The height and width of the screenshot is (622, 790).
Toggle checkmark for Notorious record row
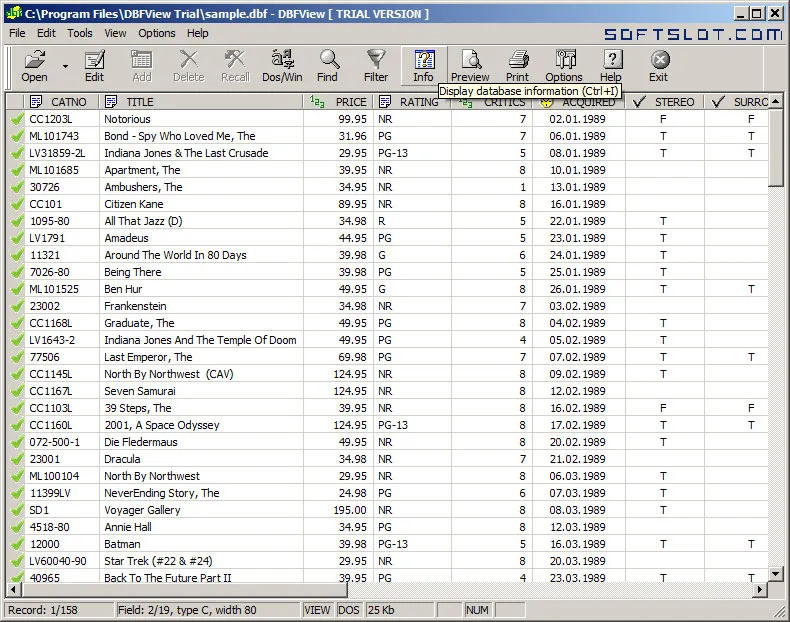pyautogui.click(x=17, y=119)
